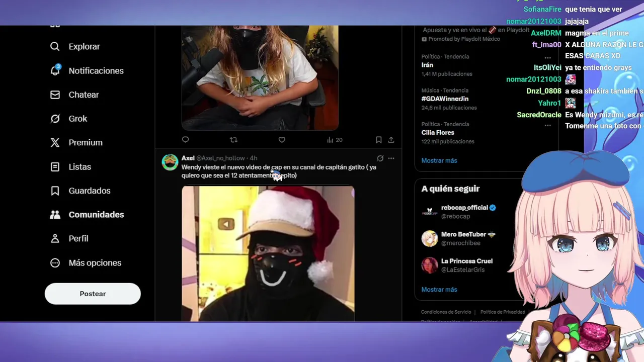
Task: Click Mero BeeTuber name in suggestions
Action: (464, 234)
